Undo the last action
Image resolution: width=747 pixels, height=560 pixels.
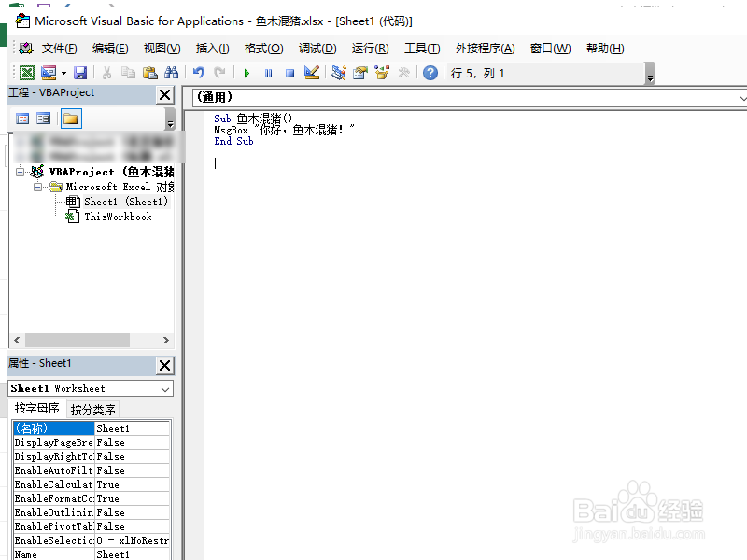click(x=198, y=73)
